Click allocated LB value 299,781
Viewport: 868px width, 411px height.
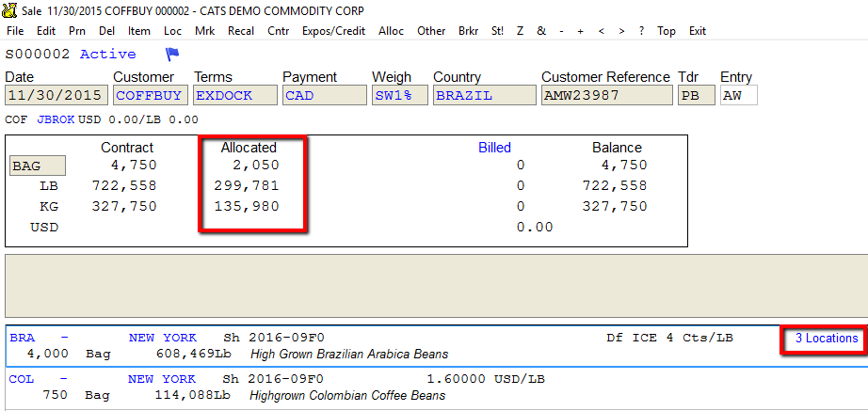point(247,185)
